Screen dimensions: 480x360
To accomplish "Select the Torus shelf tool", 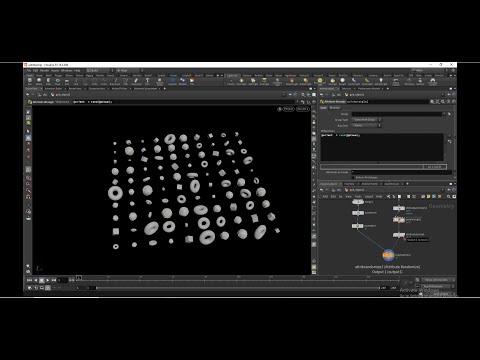I will (x=58, y=81).
